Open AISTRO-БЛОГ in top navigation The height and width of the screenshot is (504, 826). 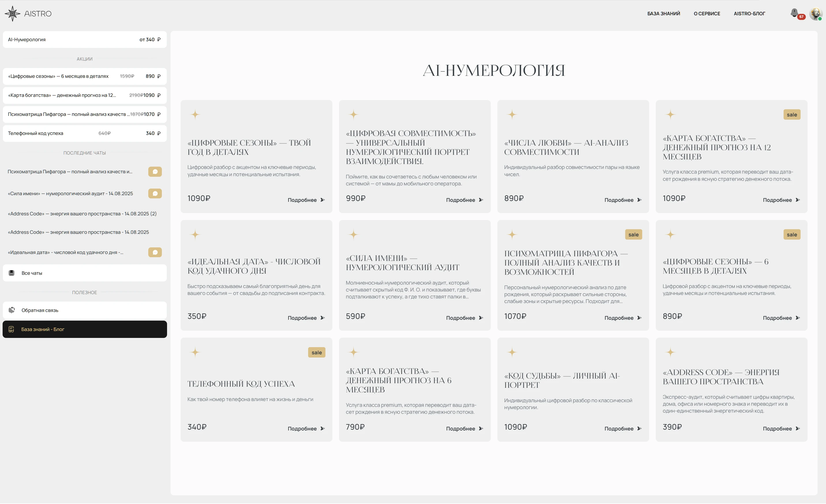click(x=749, y=14)
